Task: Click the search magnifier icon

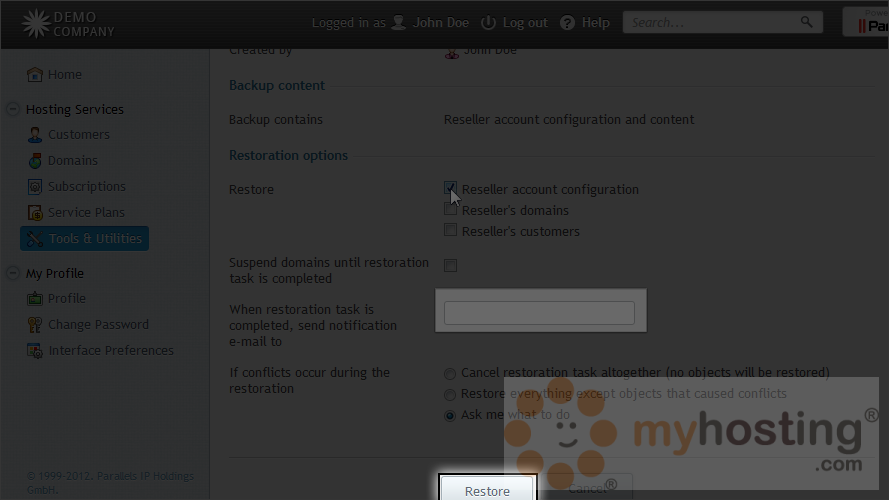Action: 806,22
